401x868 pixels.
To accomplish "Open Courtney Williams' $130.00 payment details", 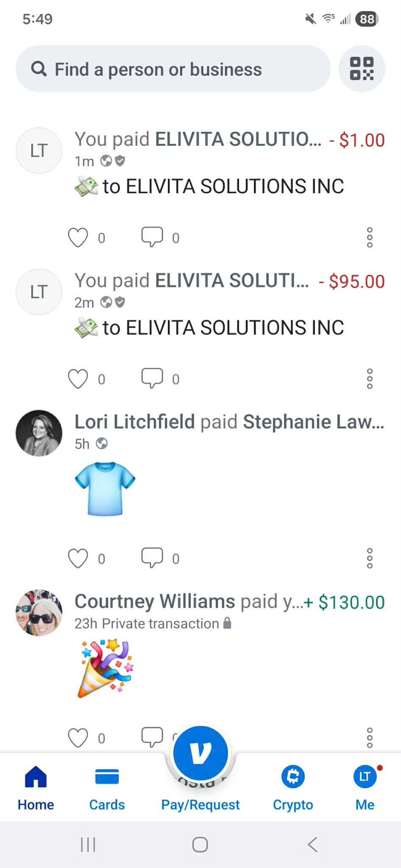I will pos(229,602).
